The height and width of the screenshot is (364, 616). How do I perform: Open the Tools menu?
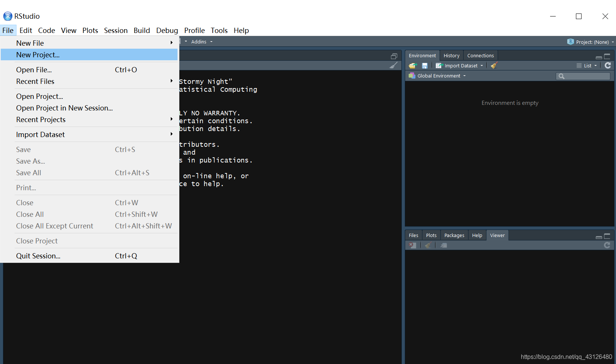[219, 30]
